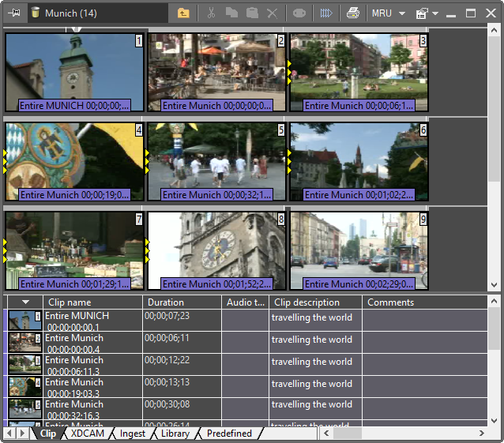This screenshot has height=443, width=504.
Task: Select clip thumbnail number 2 street cafe
Action: click(216, 73)
